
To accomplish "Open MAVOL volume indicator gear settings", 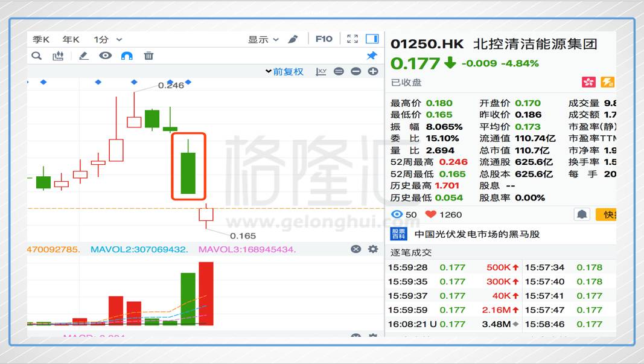I will coord(373,249).
